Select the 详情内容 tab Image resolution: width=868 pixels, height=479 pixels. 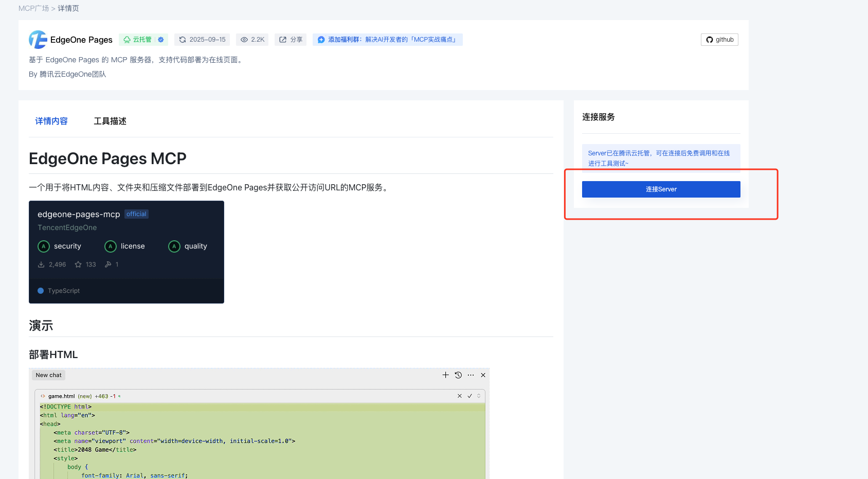(51, 121)
